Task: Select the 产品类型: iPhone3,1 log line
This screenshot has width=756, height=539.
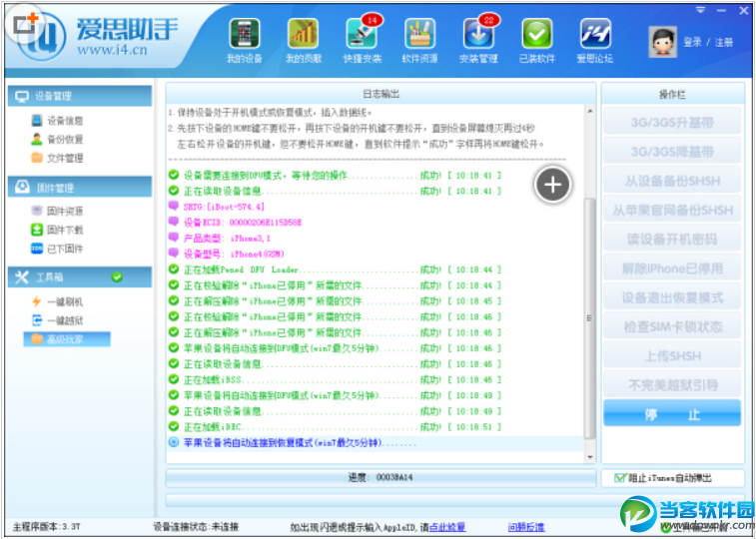Action: [220, 238]
